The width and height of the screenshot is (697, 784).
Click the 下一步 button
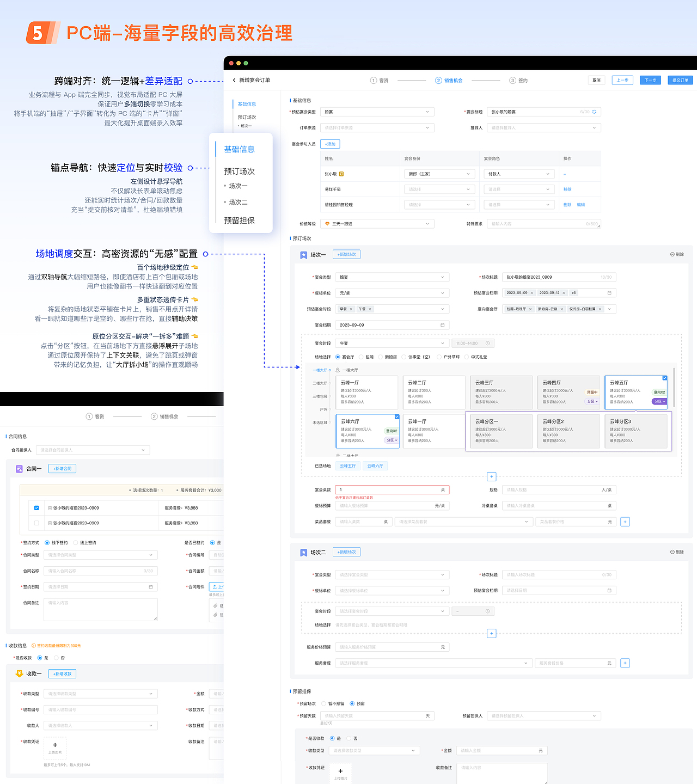[650, 80]
